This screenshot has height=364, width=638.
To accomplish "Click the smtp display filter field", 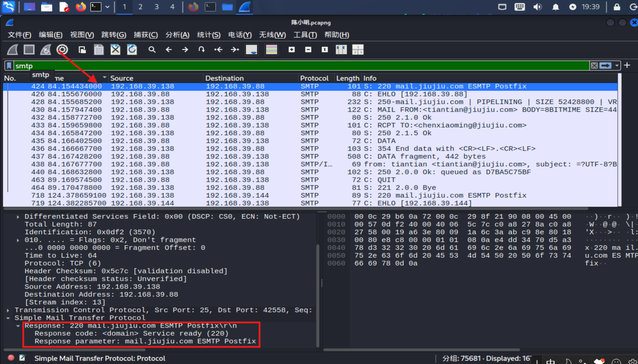I will click(x=301, y=65).
